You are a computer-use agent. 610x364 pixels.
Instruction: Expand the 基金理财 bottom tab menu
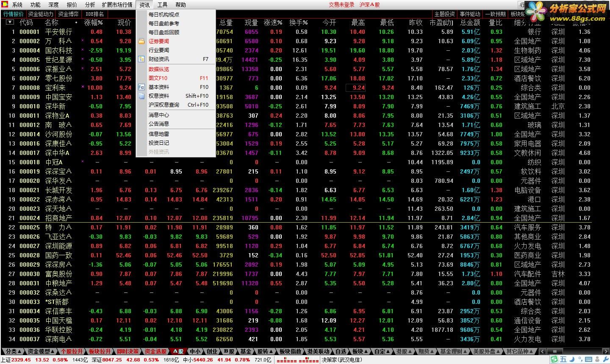coord(452,351)
